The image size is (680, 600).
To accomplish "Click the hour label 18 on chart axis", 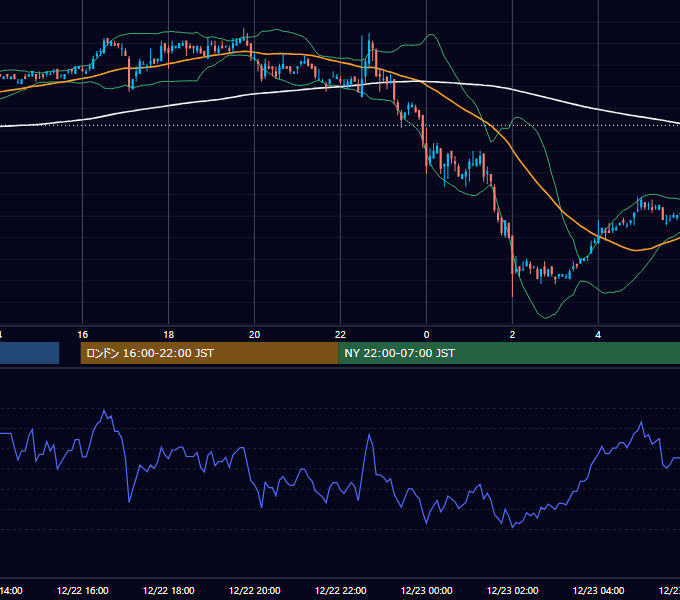I will pyautogui.click(x=169, y=335).
